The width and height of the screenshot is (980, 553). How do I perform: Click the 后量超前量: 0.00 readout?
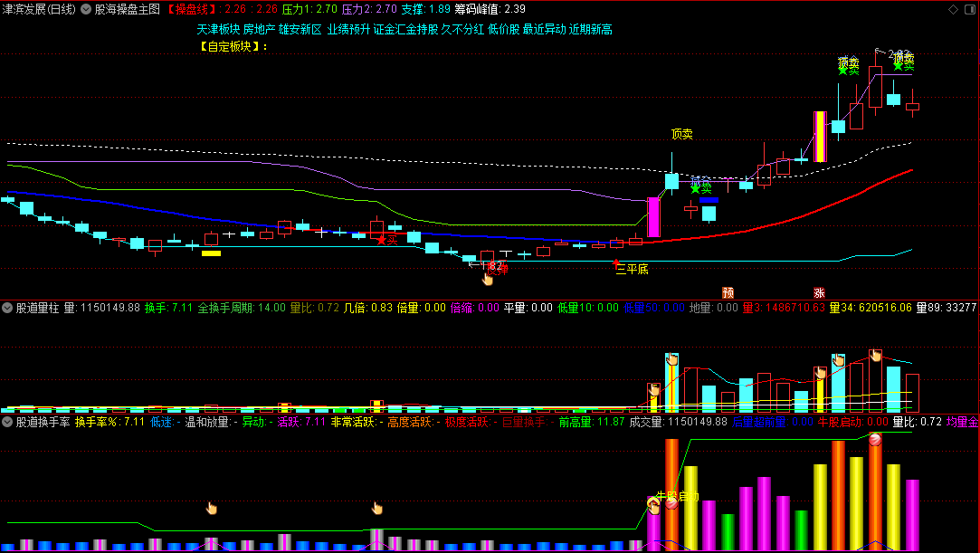pos(773,422)
